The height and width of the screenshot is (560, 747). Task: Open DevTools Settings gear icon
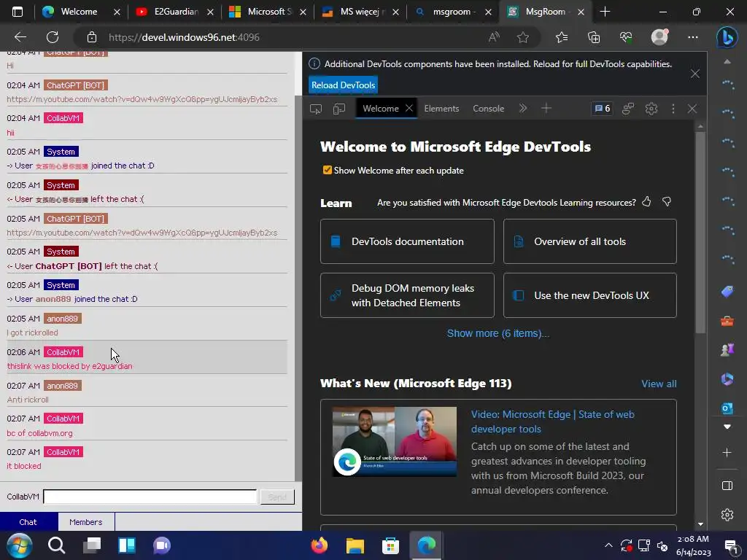tap(651, 109)
